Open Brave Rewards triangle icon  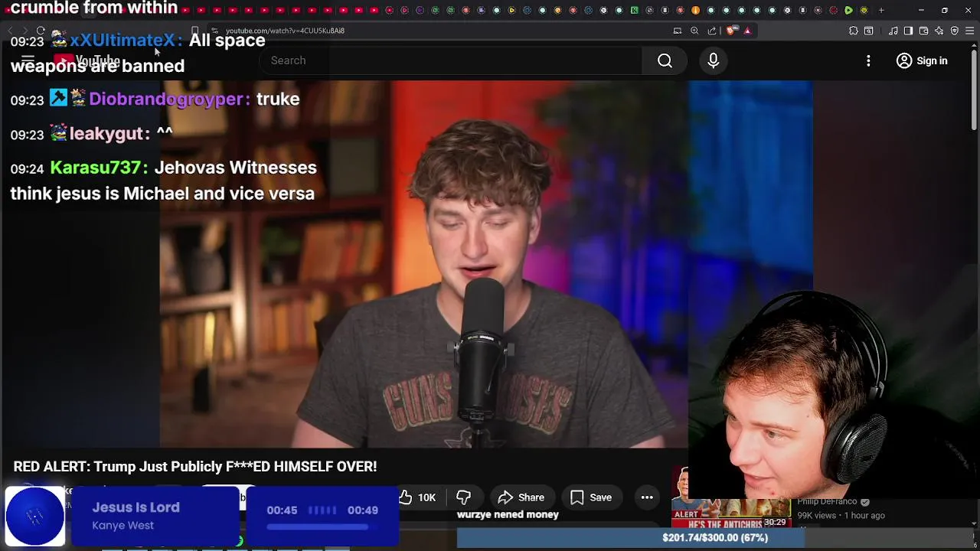tap(747, 31)
